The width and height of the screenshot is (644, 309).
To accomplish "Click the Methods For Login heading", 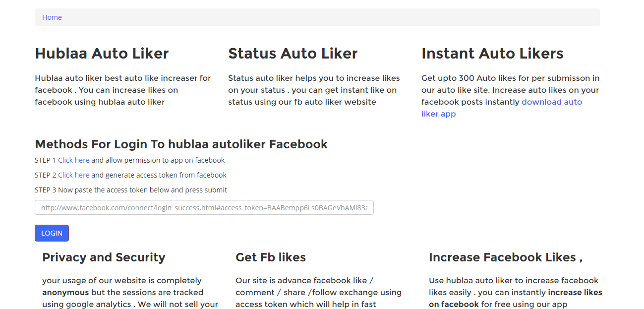I will (x=181, y=144).
